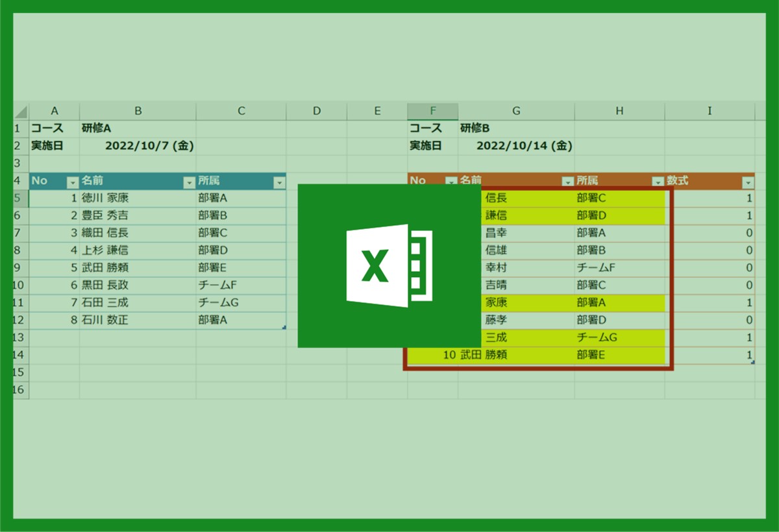Click the resize handle of the left table
This screenshot has width=779, height=532.
[x=284, y=328]
